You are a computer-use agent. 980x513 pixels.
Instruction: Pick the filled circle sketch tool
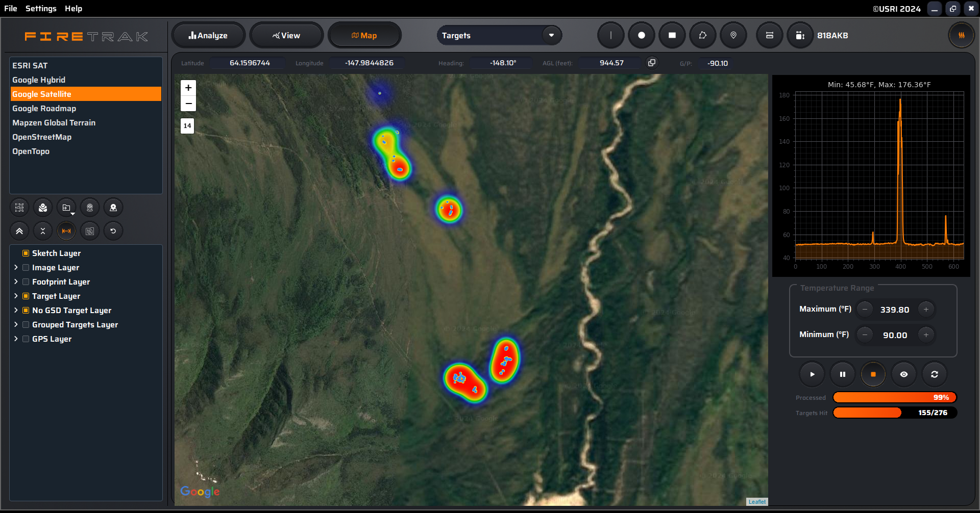click(x=641, y=36)
